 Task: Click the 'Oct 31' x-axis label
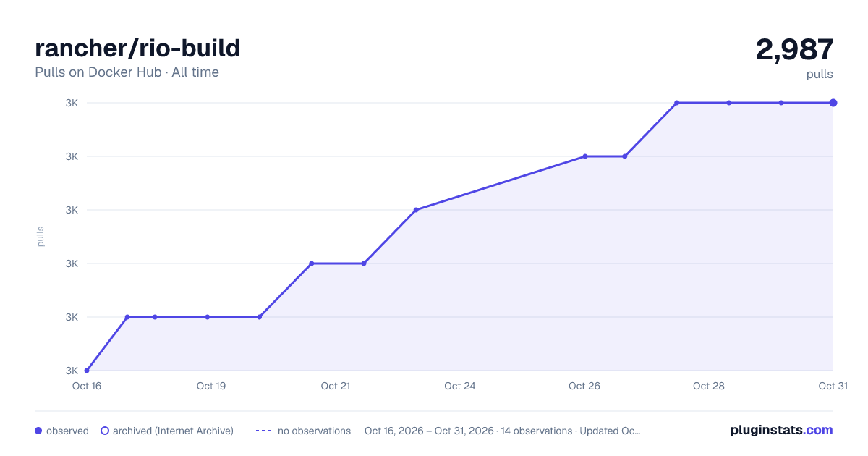(833, 386)
